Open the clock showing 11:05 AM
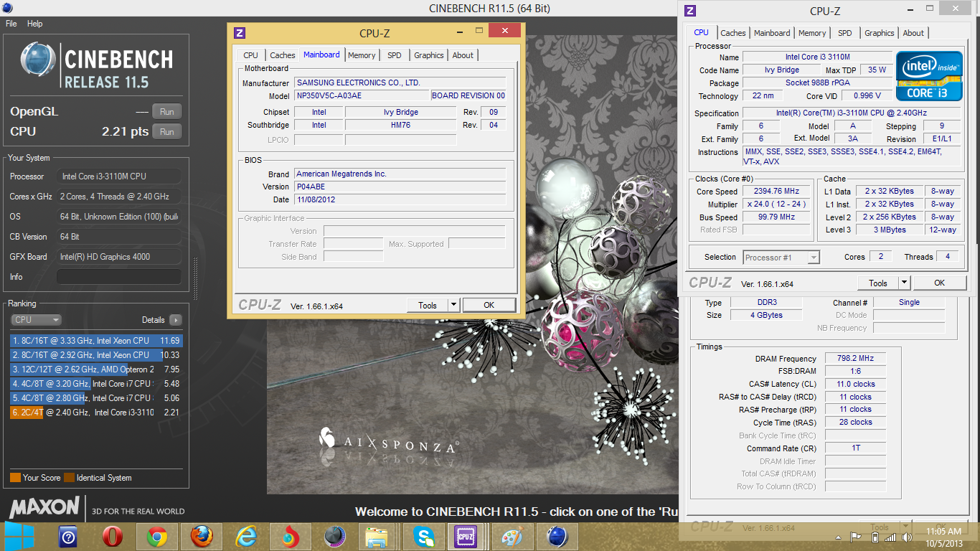Viewport: 980px width, 551px height. (x=943, y=537)
